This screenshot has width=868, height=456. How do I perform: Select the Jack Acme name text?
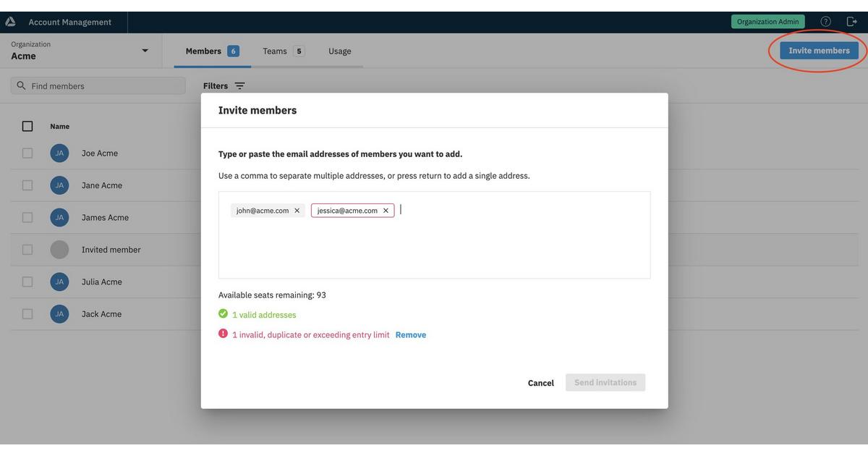pos(101,314)
